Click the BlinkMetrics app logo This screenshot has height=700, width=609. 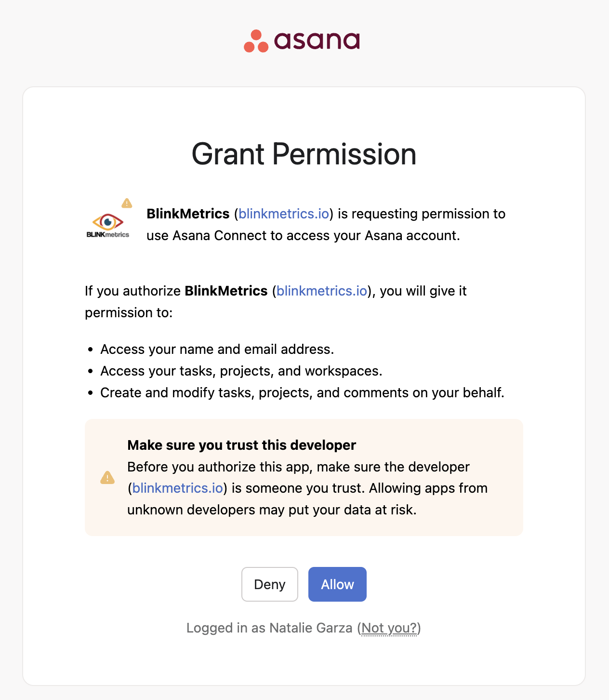(x=108, y=222)
